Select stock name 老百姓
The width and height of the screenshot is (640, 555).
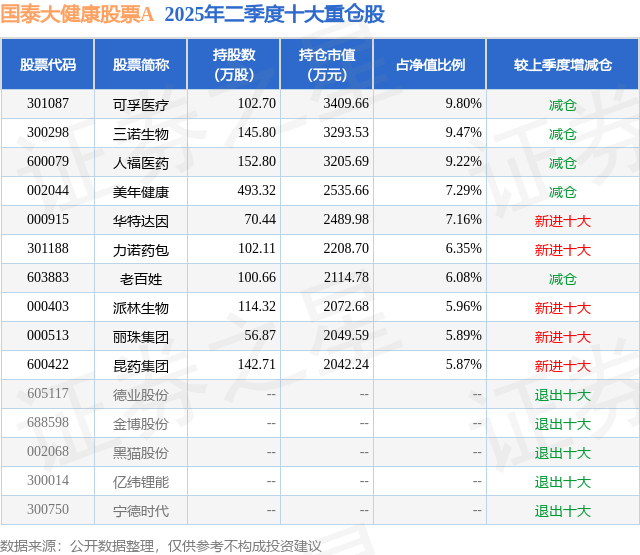pyautogui.click(x=141, y=279)
